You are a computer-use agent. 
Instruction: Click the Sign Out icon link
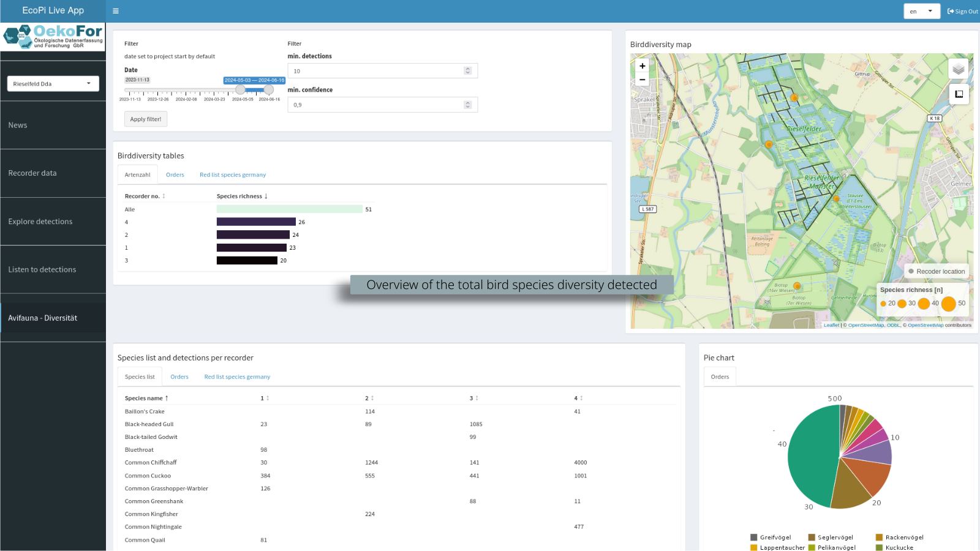click(962, 11)
